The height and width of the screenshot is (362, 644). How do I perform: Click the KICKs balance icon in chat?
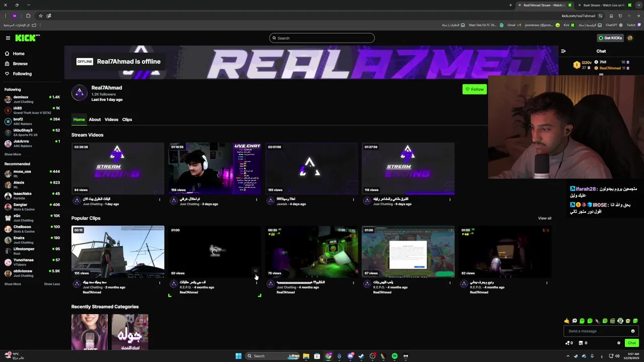tap(569, 343)
